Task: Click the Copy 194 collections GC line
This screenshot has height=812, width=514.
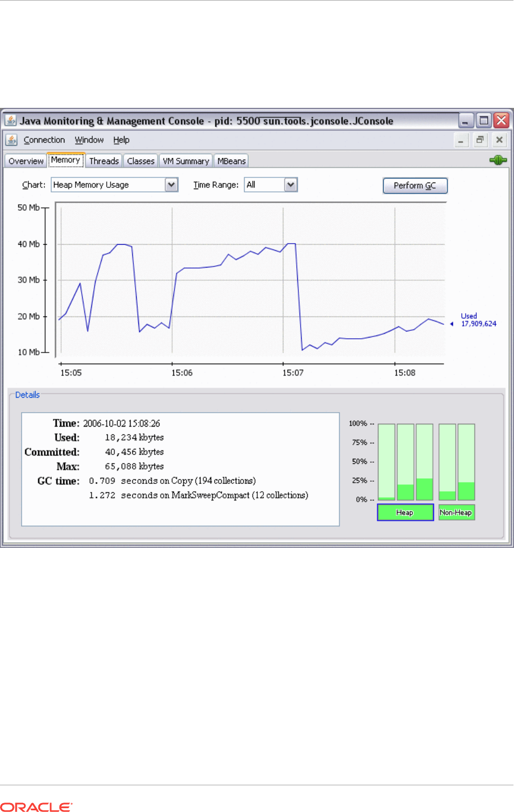Action: click(172, 481)
